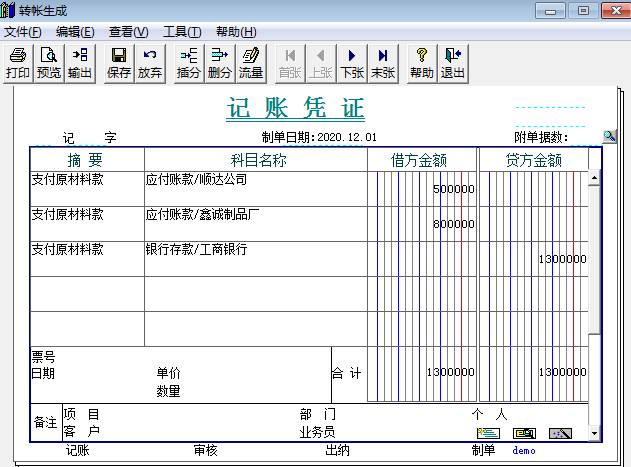Screen dimensions: 631x467
Task: Click scrollbar up arrow of voucher table
Action: coord(595,179)
